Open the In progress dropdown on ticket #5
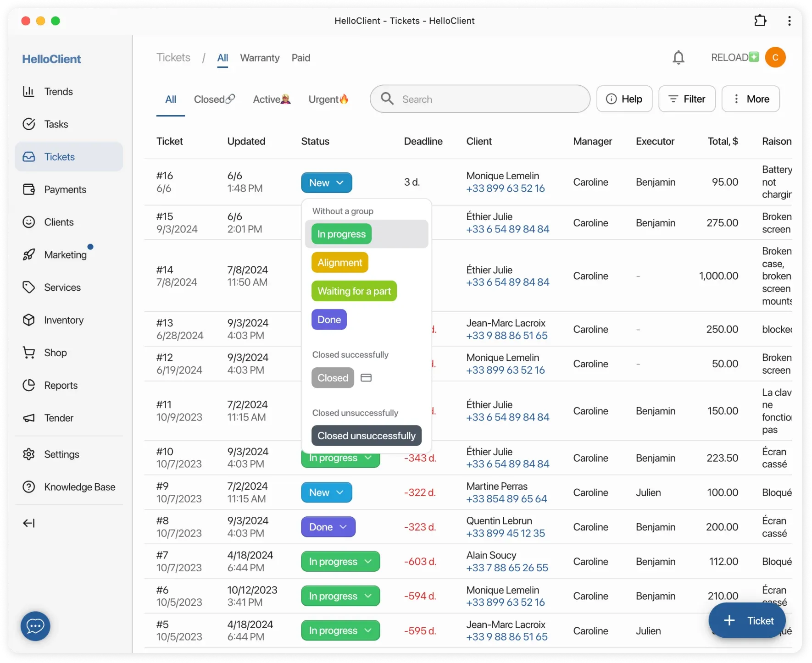Screen dimensions: 812x663 coord(340,630)
